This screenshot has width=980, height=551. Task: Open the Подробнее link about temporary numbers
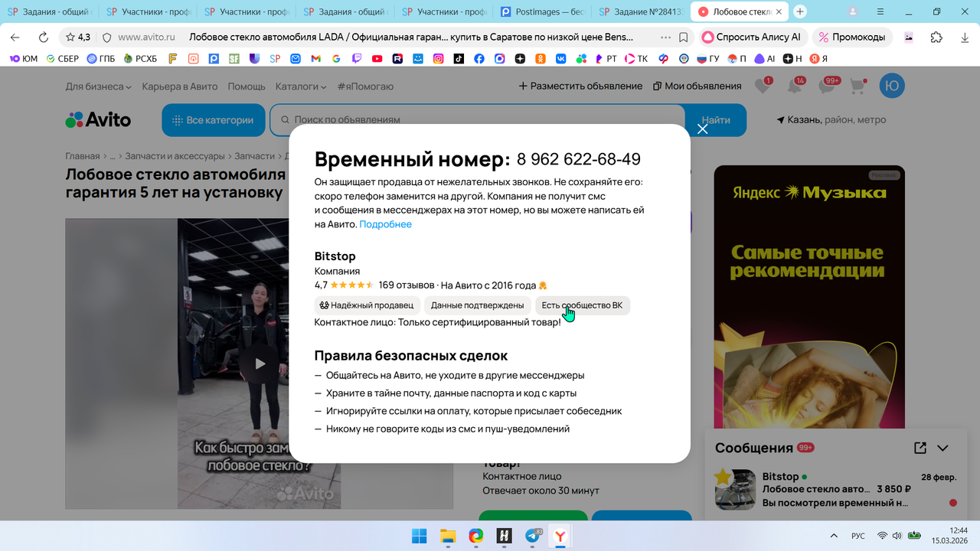385,224
